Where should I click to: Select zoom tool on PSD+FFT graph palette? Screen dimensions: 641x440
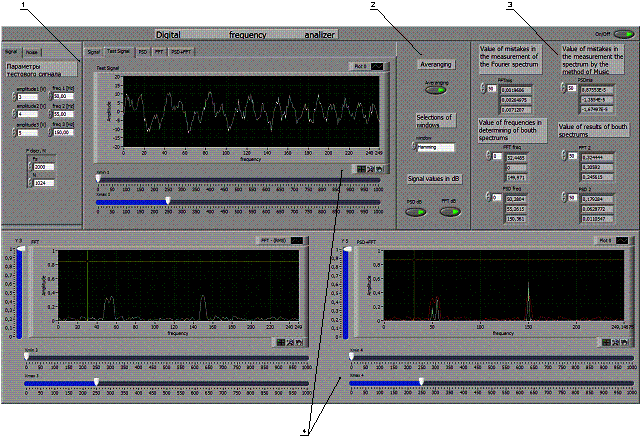(616, 342)
